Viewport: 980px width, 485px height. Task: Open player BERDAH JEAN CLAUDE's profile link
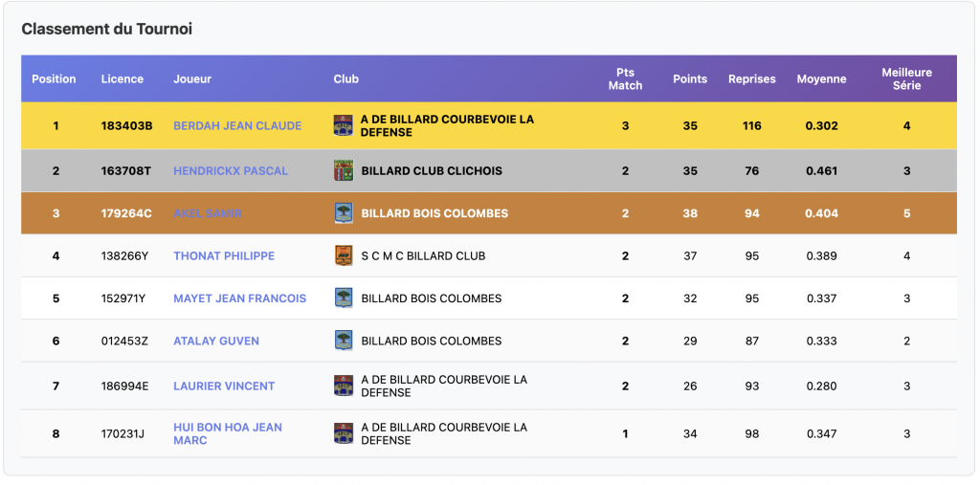click(x=237, y=125)
